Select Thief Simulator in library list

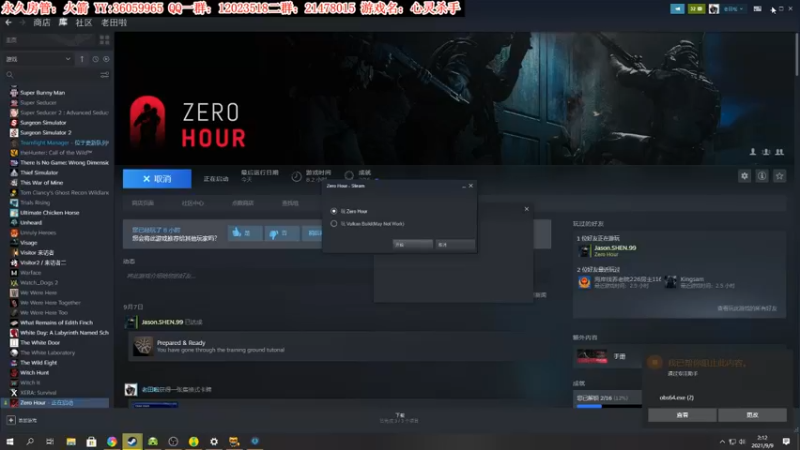click(39, 172)
